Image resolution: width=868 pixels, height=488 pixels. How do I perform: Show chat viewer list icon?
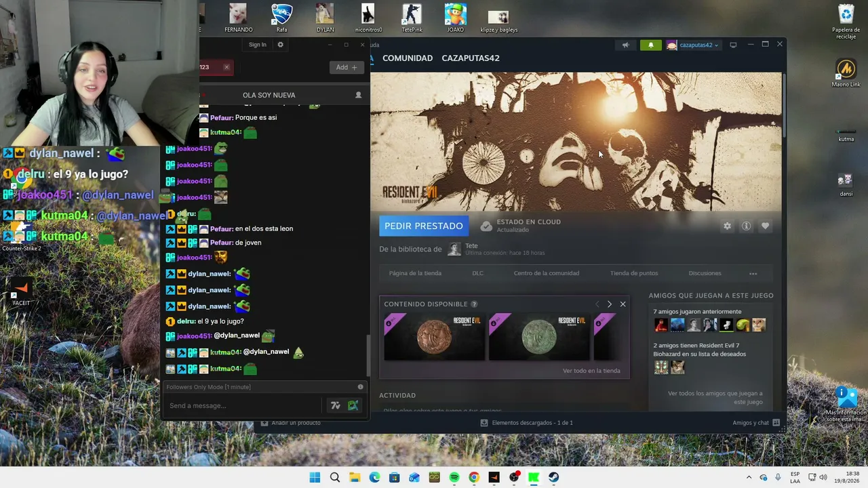click(x=359, y=95)
